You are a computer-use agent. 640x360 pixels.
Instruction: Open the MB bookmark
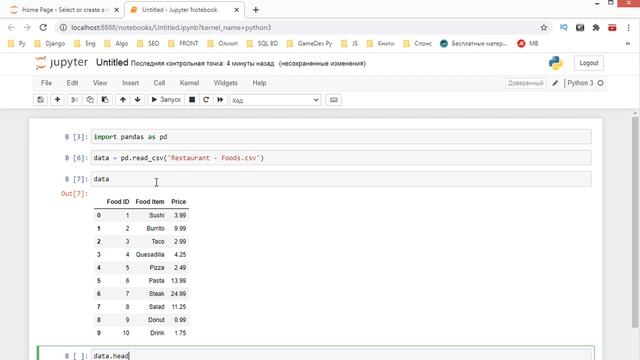[x=528, y=44]
